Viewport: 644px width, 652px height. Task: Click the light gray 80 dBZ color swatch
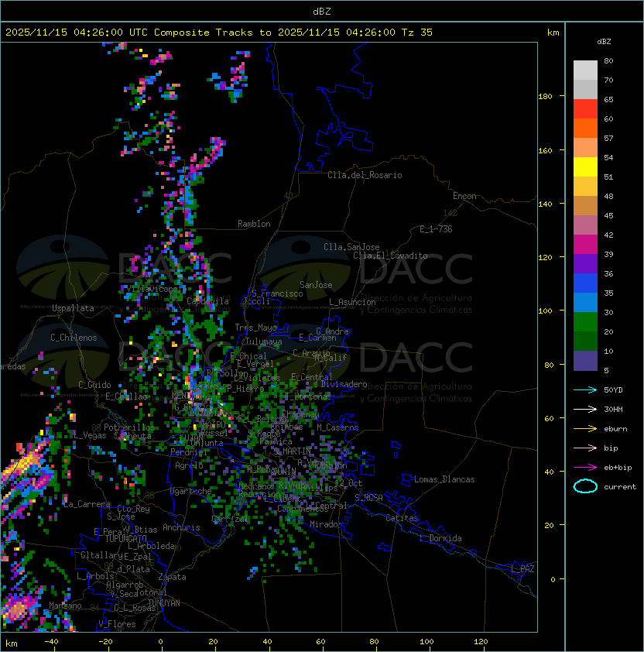tap(585, 70)
